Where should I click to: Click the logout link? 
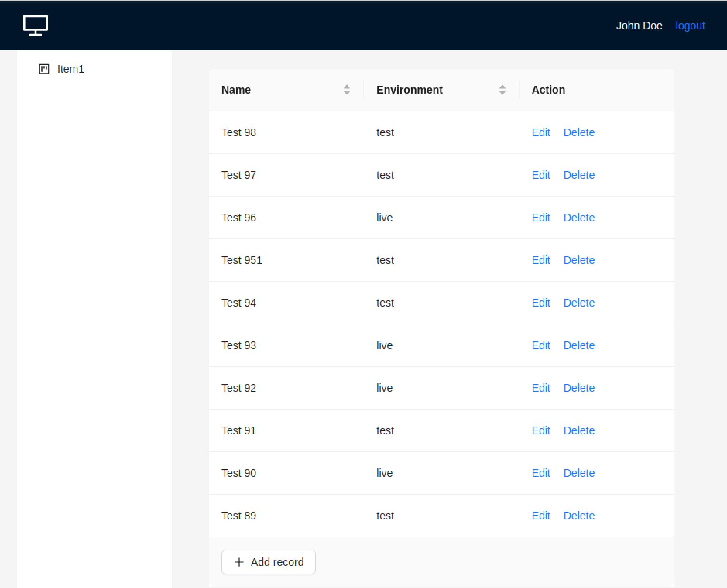click(x=690, y=25)
